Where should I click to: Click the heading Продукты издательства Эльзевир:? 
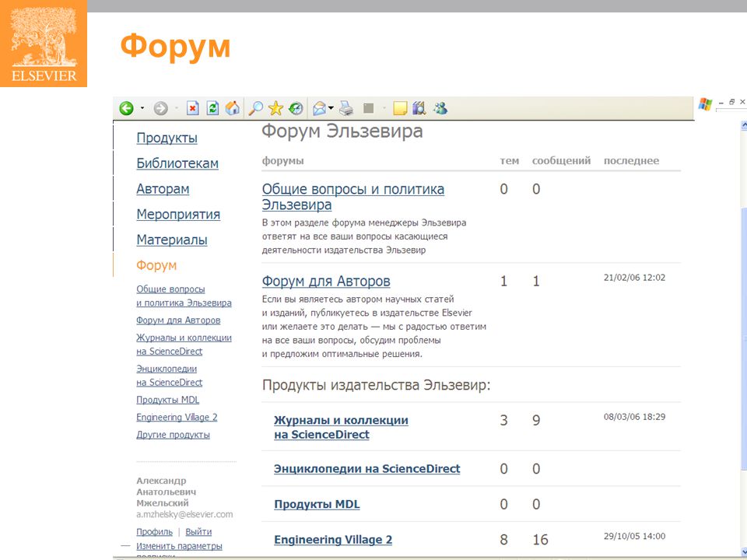[377, 385]
